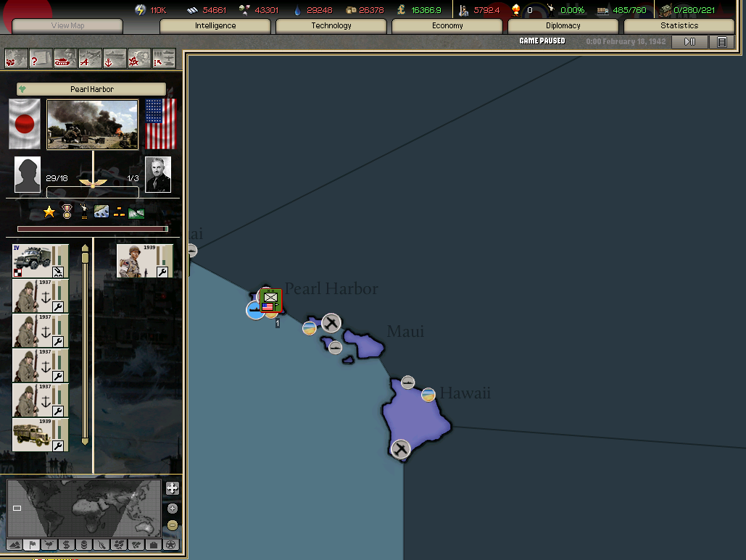Click the Statistics button
Viewport: 746px width, 560px height.
click(679, 26)
